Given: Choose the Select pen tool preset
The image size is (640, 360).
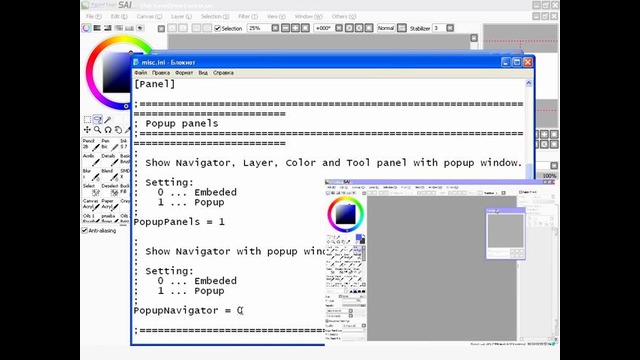Looking at the screenshot, I should click(x=91, y=190).
